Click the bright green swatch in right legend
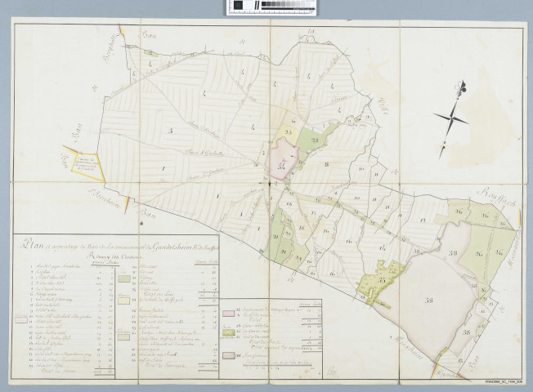The width and height of the screenshot is (533, 392). [228, 333]
